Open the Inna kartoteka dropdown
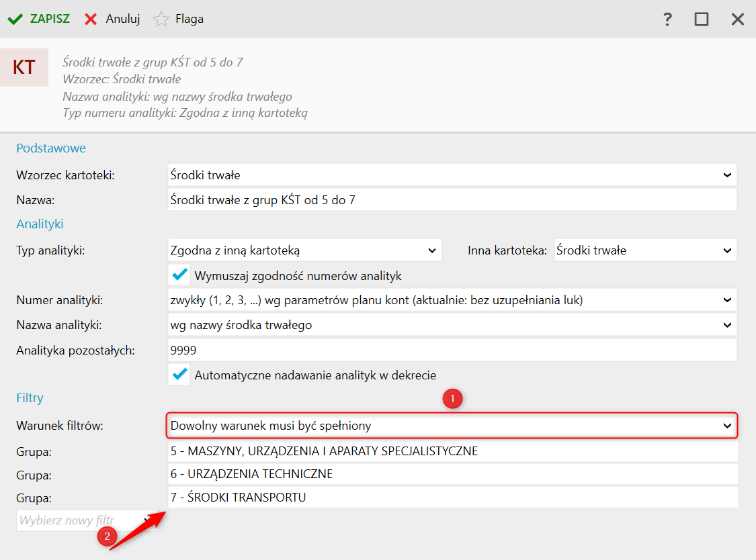The image size is (756, 560). [x=727, y=250]
